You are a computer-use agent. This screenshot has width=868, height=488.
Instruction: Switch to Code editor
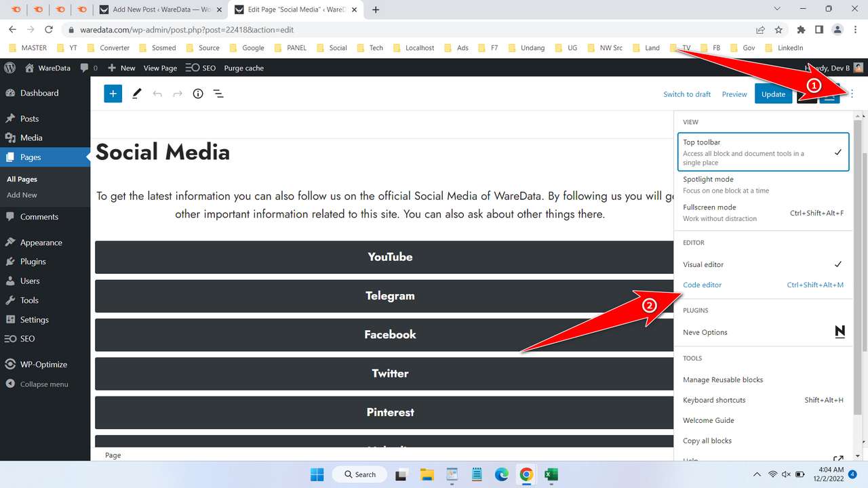(703, 285)
